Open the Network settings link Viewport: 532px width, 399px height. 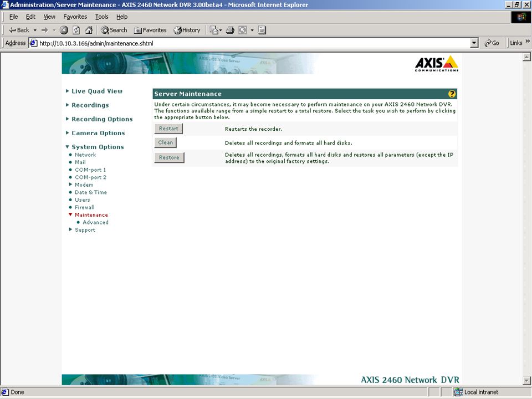point(85,155)
